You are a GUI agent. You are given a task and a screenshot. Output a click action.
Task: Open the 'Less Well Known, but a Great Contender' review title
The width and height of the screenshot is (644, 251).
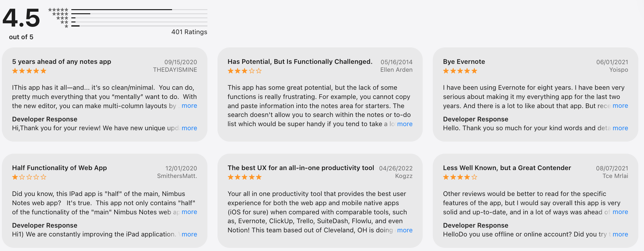click(507, 168)
